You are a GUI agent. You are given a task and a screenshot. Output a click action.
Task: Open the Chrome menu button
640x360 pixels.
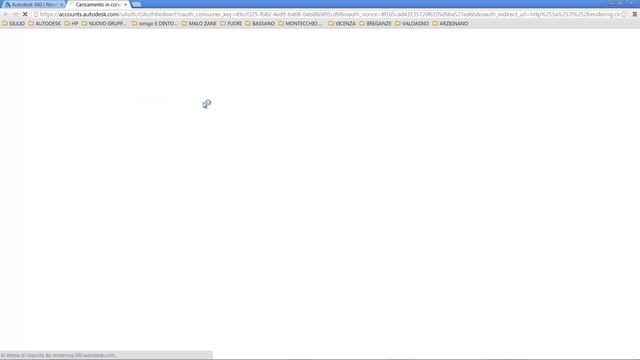(x=634, y=14)
